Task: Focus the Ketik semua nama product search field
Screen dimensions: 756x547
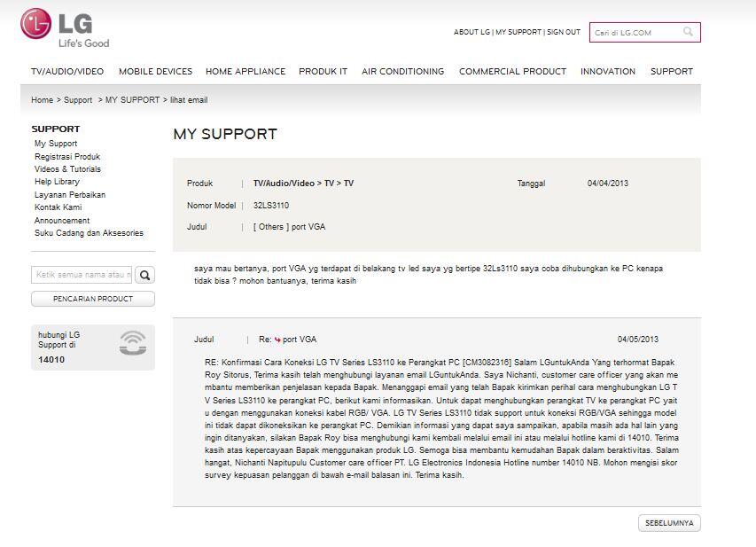Action: tap(82, 275)
